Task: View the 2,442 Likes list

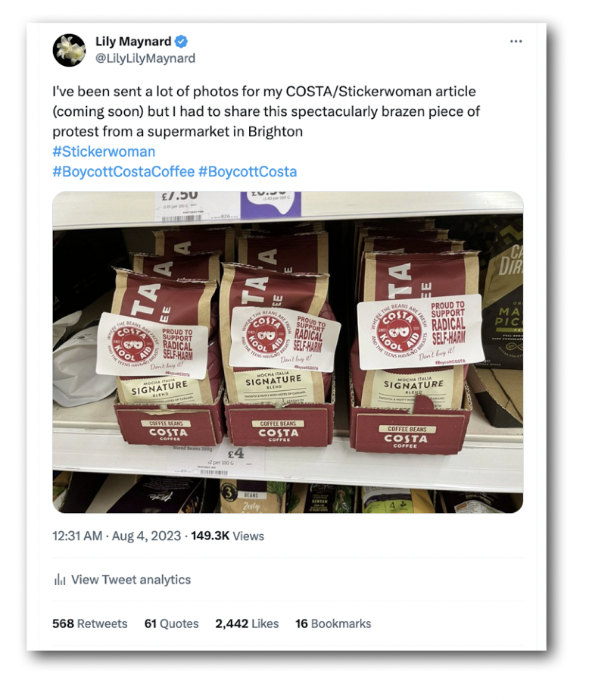Action: [247, 623]
